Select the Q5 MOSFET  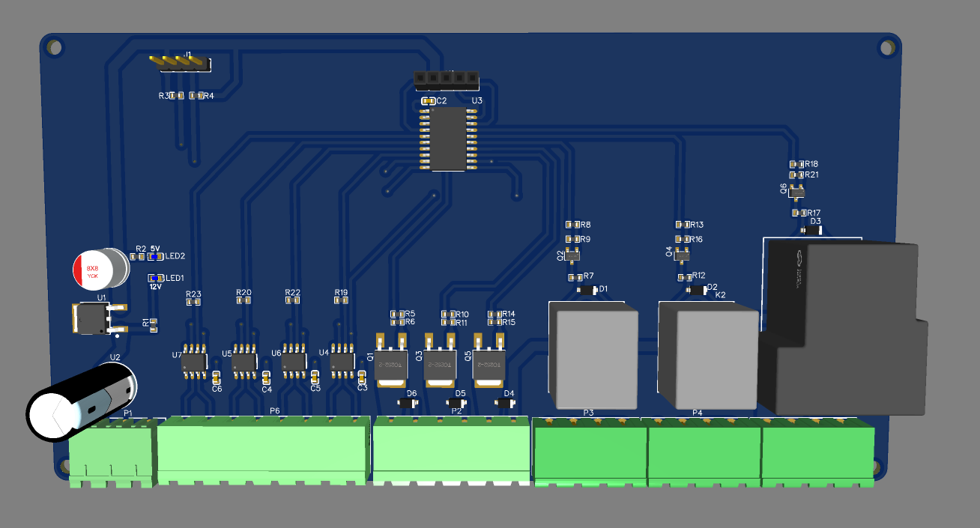(x=489, y=362)
